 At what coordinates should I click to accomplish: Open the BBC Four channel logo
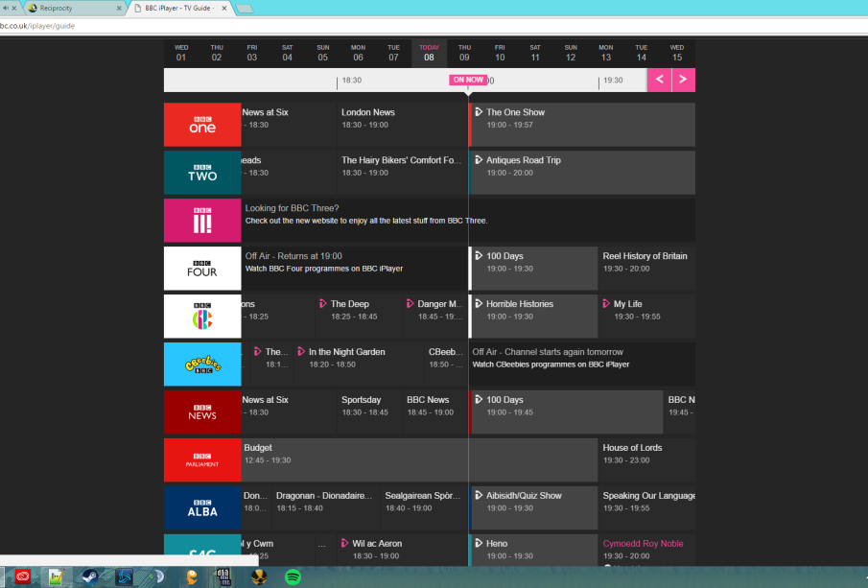point(202,269)
